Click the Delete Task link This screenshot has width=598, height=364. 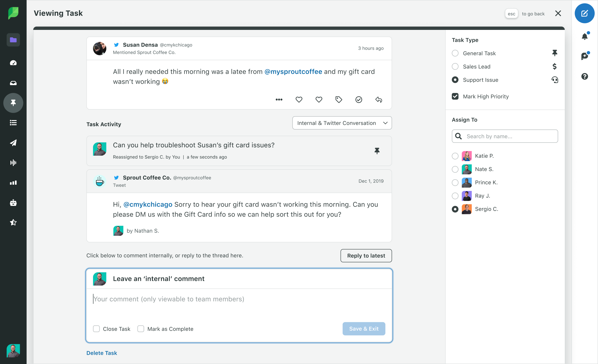pos(101,352)
